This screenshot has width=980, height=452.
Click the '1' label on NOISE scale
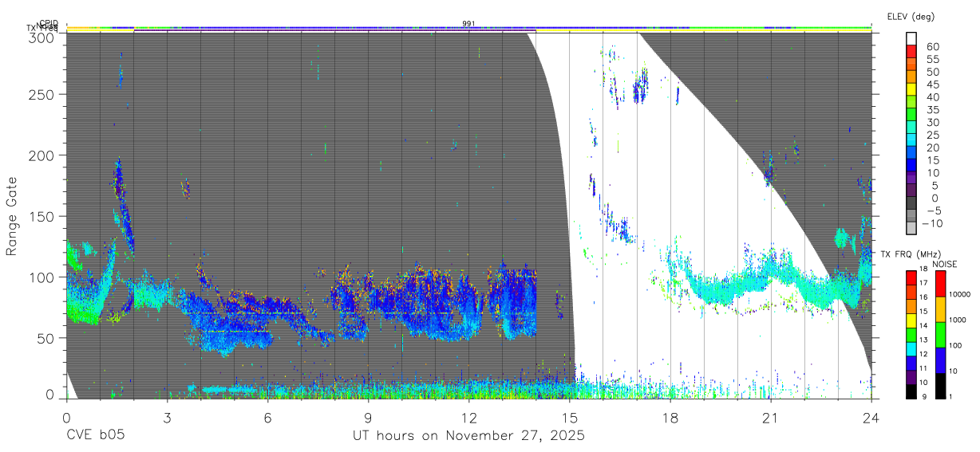click(x=950, y=396)
